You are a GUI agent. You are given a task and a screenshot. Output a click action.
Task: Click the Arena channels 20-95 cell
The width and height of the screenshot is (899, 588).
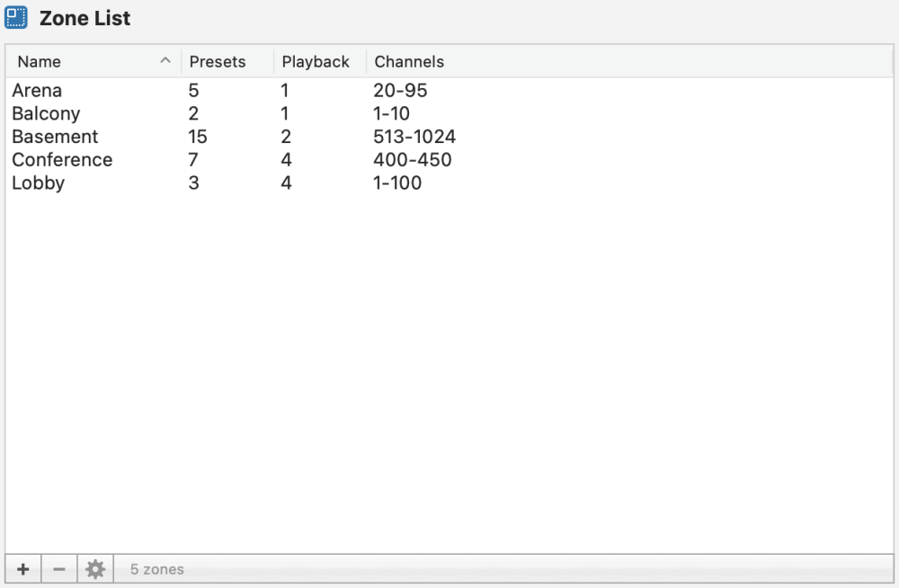coord(400,91)
